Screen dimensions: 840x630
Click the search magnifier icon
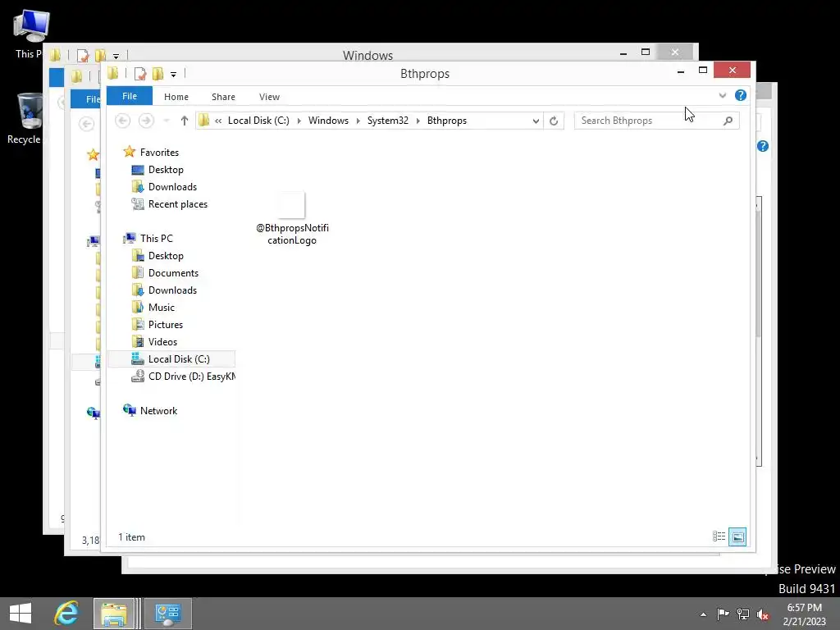pyautogui.click(x=728, y=121)
